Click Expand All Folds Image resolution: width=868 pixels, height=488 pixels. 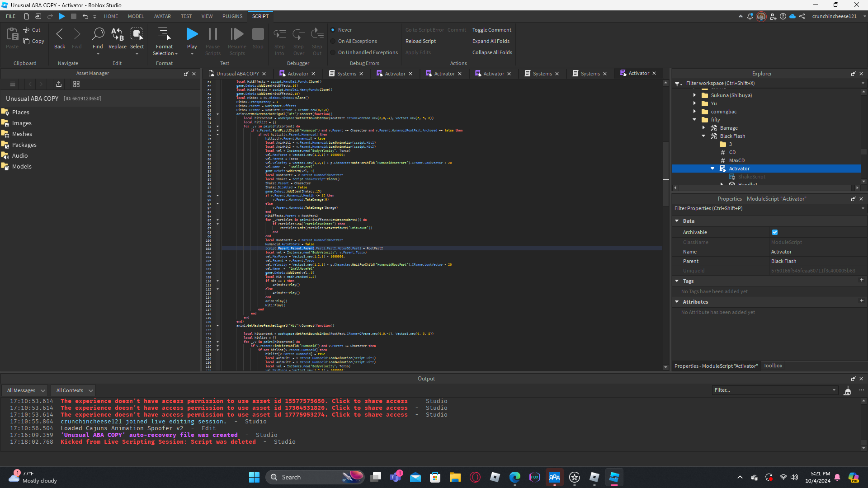[491, 41]
